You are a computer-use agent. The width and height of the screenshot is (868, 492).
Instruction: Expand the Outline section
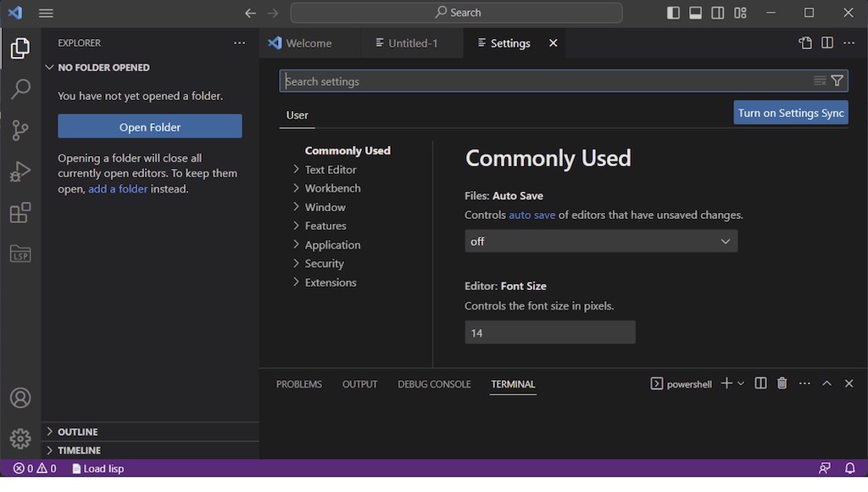[150, 432]
